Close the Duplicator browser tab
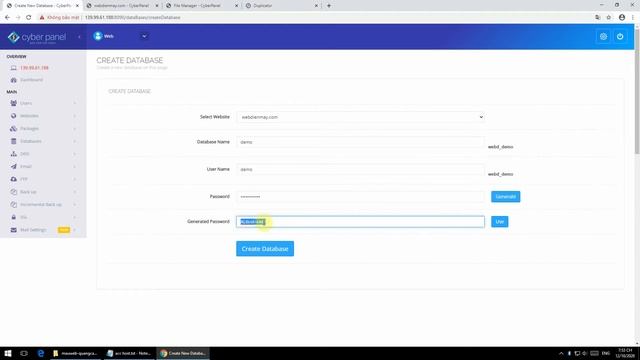 316,6
